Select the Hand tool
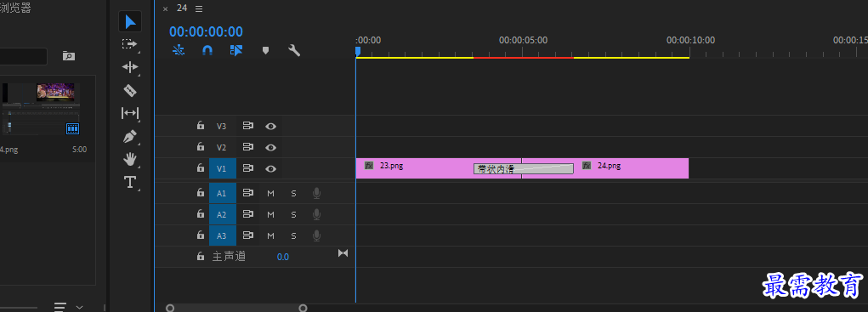 coord(129,159)
